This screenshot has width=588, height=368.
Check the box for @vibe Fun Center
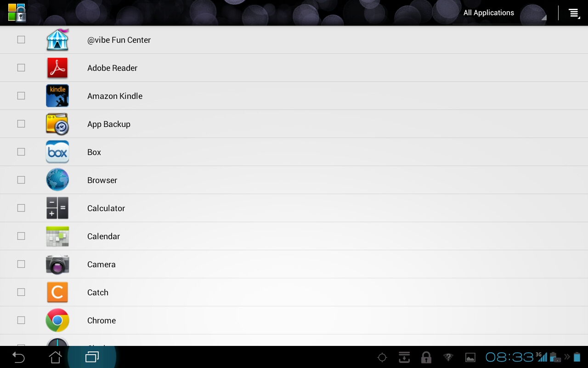point(21,40)
